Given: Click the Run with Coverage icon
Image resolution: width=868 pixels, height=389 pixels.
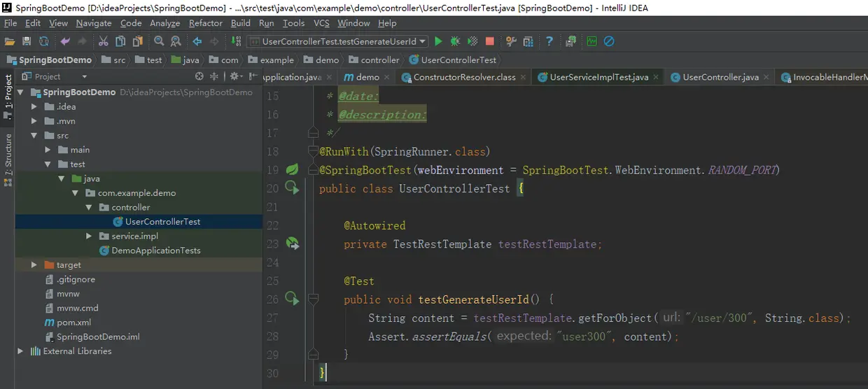Looking at the screenshot, I should (472, 42).
